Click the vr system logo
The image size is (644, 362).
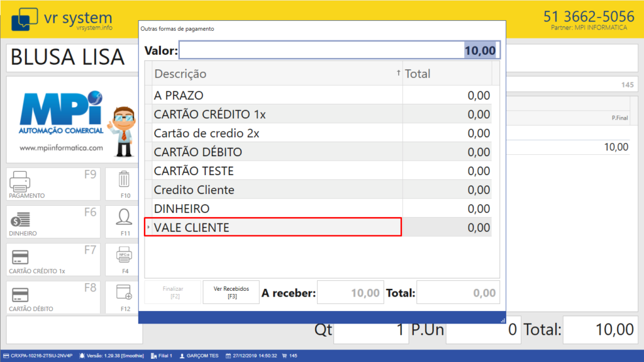click(x=58, y=19)
